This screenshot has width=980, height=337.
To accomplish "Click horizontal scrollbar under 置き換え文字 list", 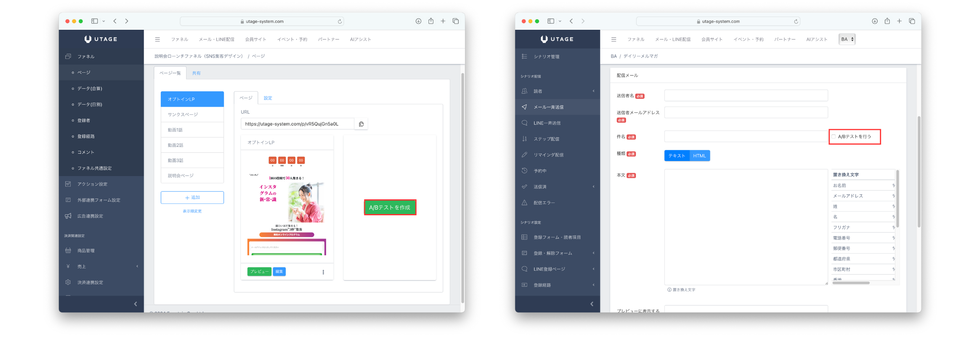I will [851, 283].
